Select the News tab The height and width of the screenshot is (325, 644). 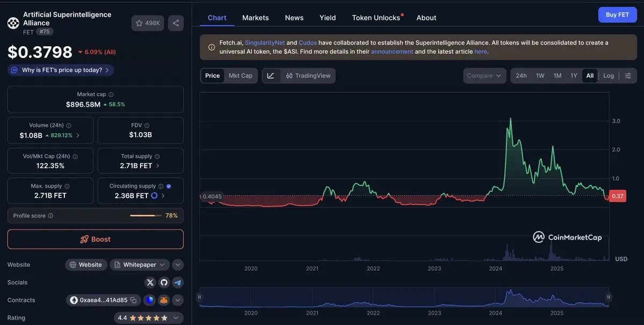click(x=294, y=18)
